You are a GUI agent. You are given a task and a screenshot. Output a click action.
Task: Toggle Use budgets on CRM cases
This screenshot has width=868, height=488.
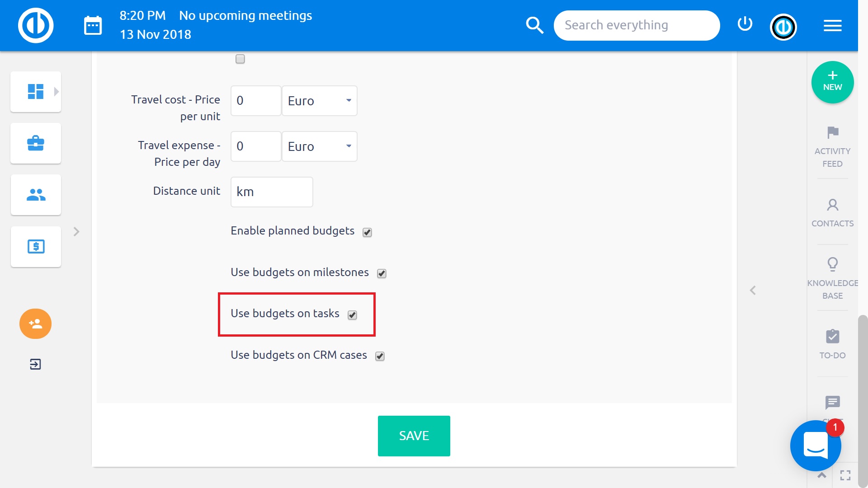[x=380, y=356]
